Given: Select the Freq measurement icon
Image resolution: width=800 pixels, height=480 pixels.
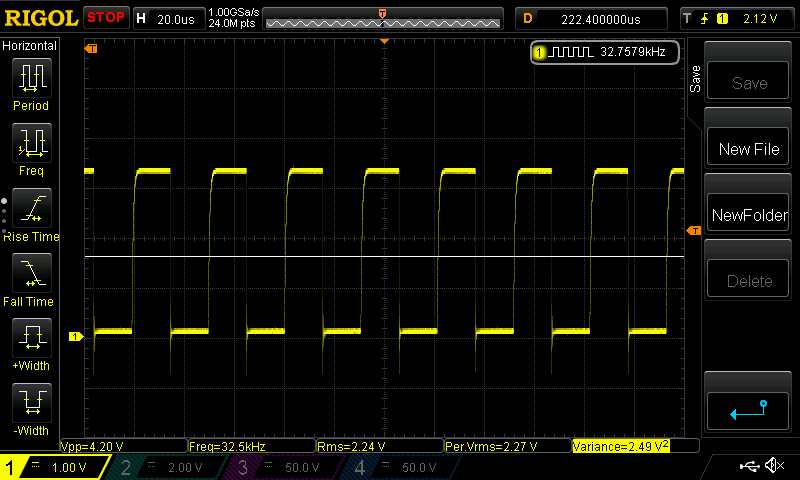Looking at the screenshot, I should coord(32,142).
